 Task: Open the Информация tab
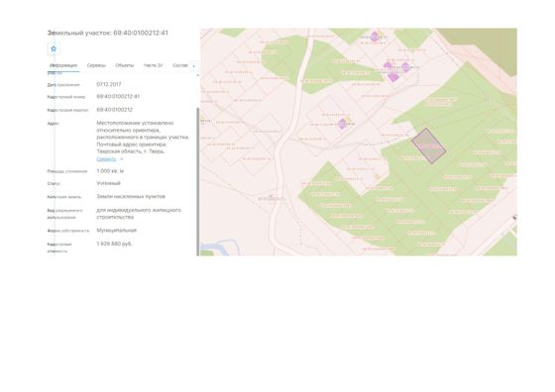click(63, 65)
